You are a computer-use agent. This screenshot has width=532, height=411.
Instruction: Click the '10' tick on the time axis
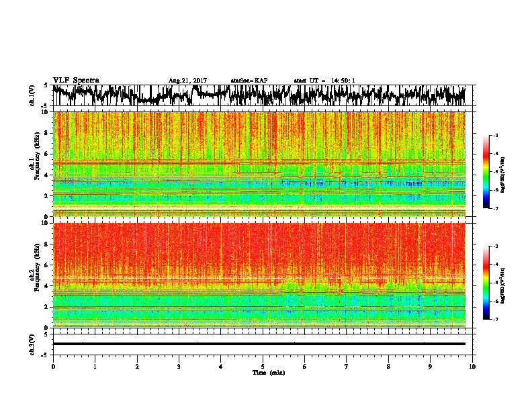pos(472,367)
